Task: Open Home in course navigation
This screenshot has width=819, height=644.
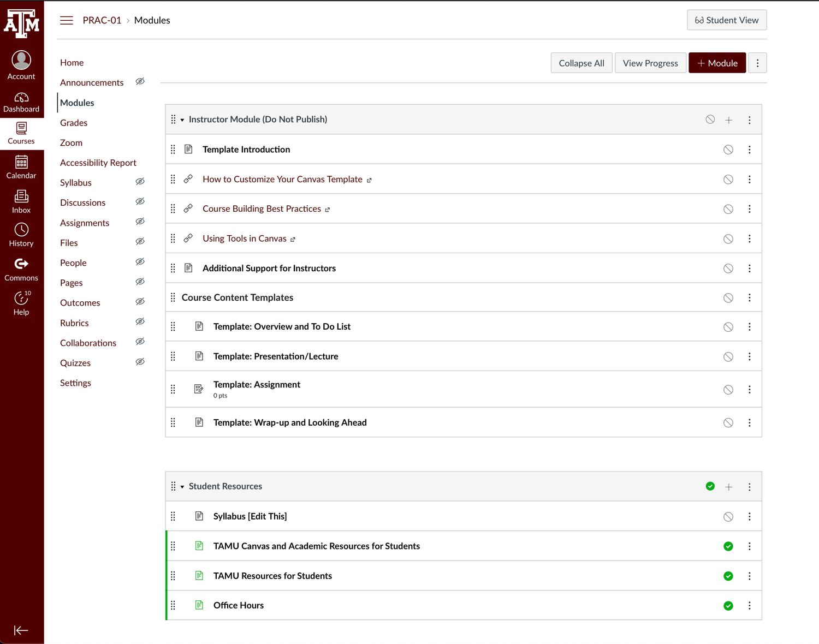Action: pyautogui.click(x=72, y=63)
